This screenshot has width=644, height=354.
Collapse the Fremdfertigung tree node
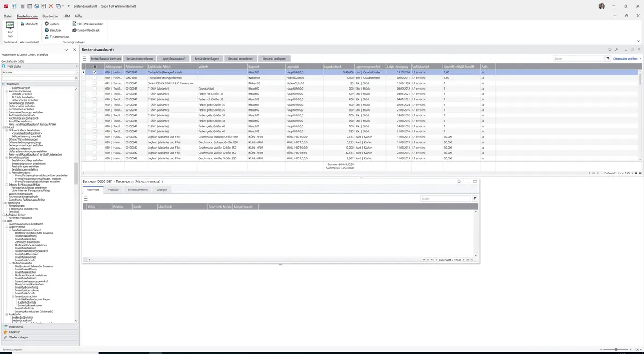pos(10,172)
